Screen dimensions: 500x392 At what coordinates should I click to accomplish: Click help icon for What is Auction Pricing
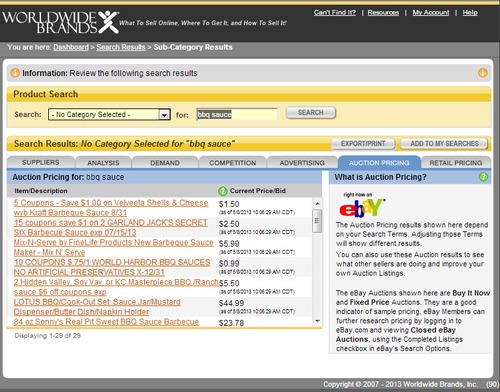click(483, 177)
